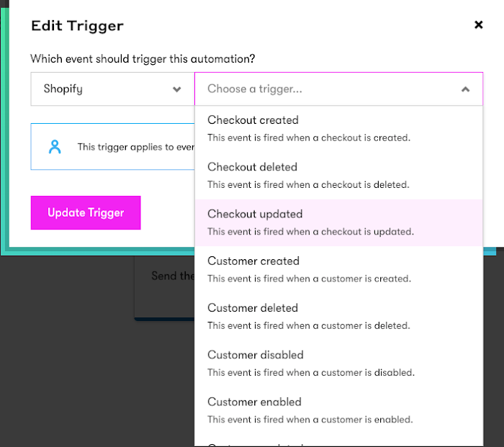Click the chevron up arrow in trigger field

coord(465,89)
